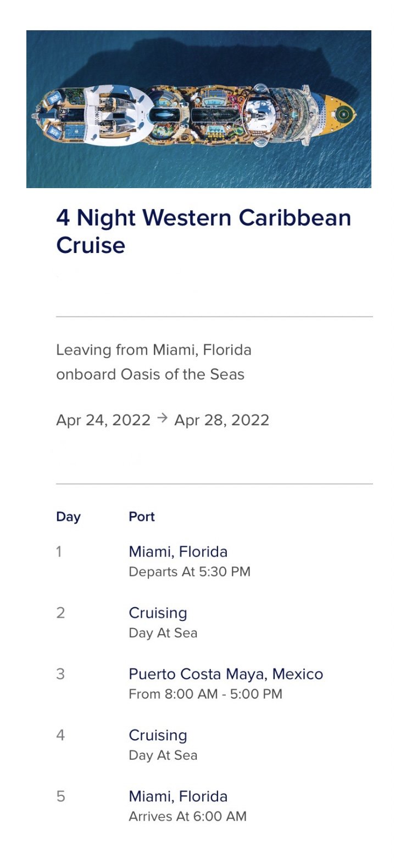Viewport: 395px width, 868px height.
Task: Open the Day 1 Miami, Florida port
Action: click(x=178, y=552)
